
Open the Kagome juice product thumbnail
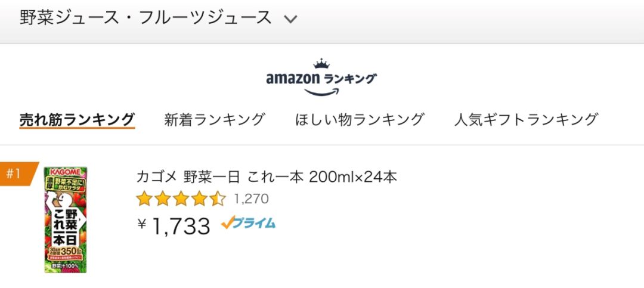(x=65, y=221)
